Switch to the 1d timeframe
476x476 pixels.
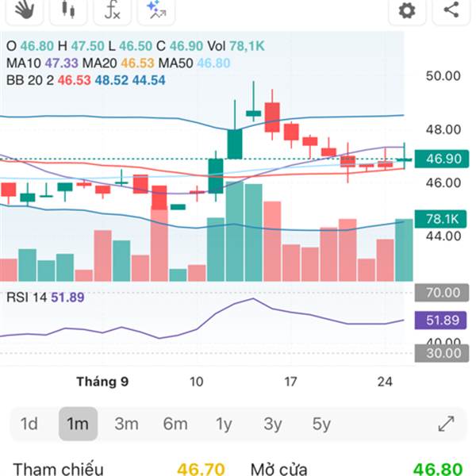point(29,424)
